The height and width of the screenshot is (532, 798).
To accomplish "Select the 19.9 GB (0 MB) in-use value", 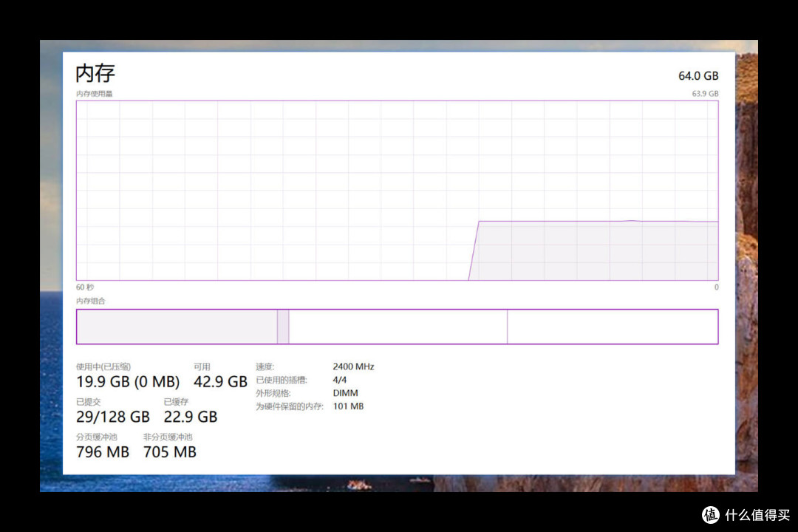I will coord(128,381).
